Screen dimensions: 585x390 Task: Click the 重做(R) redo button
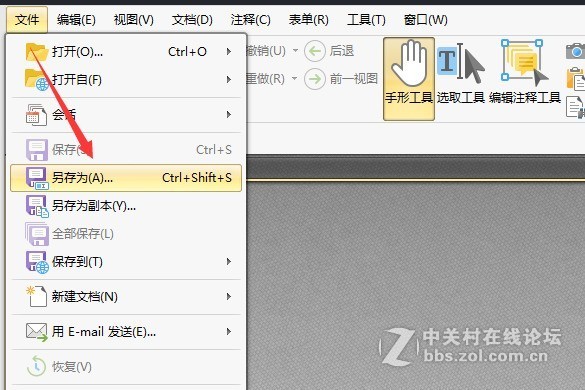point(266,79)
